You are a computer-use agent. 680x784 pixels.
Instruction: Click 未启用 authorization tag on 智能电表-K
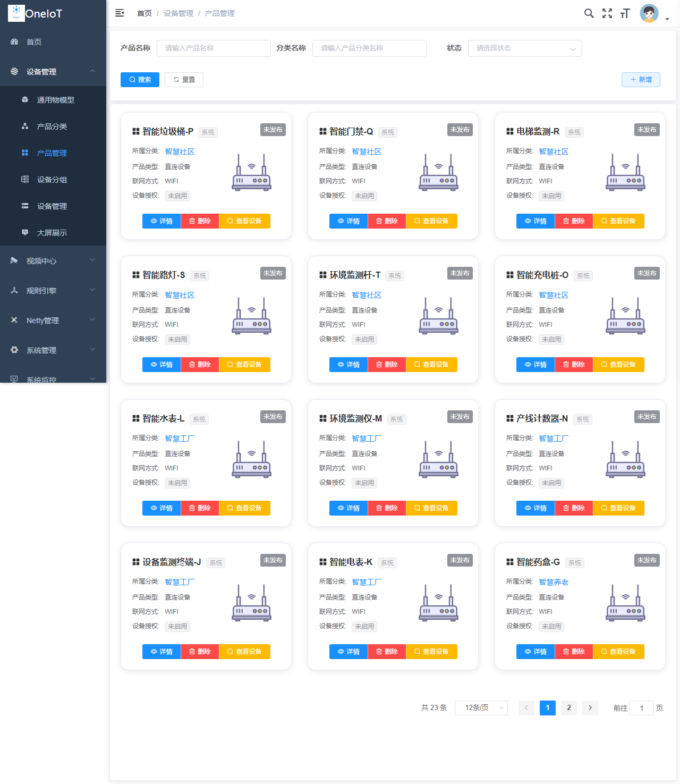364,627
